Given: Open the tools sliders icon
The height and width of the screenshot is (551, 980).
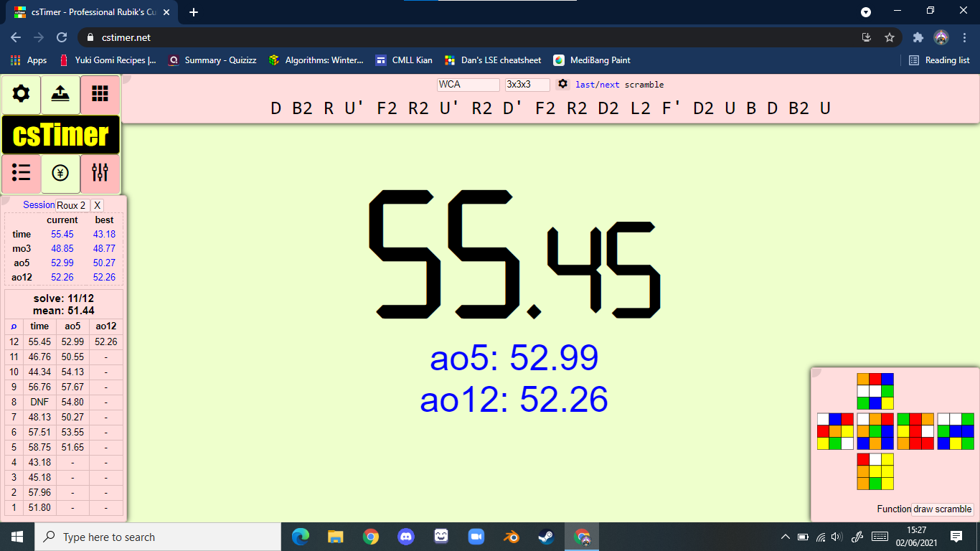Looking at the screenshot, I should [100, 173].
